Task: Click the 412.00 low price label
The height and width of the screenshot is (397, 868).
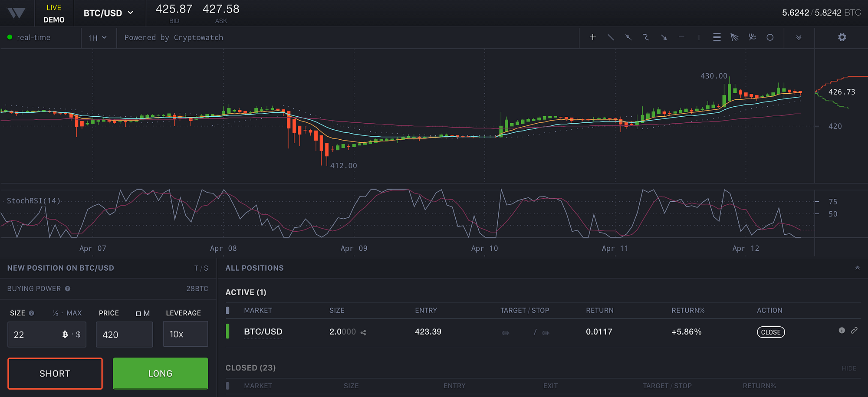Action: tap(344, 166)
